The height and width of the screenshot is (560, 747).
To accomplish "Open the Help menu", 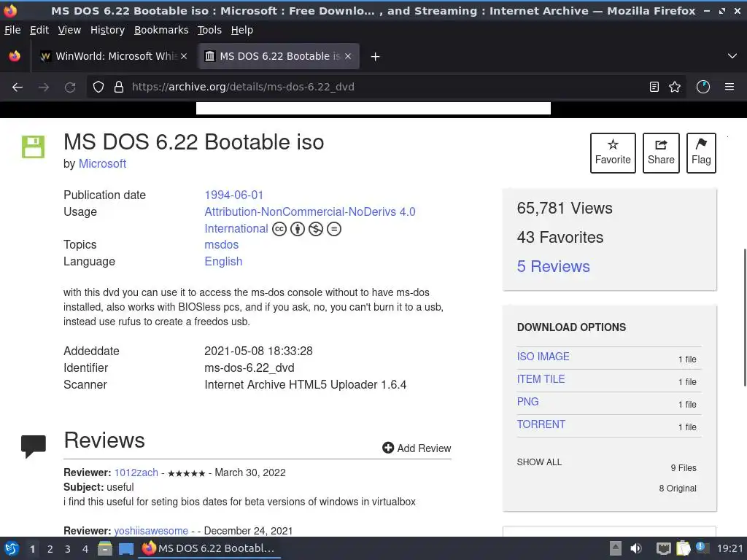I will tap(242, 30).
